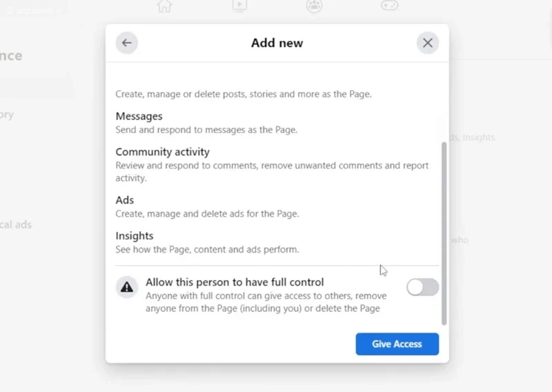Select the Insights permission heading

[x=135, y=236]
